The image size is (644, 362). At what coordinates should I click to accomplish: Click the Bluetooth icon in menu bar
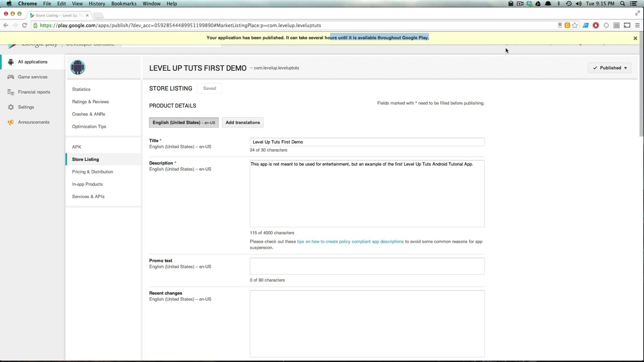pyautogui.click(x=558, y=4)
